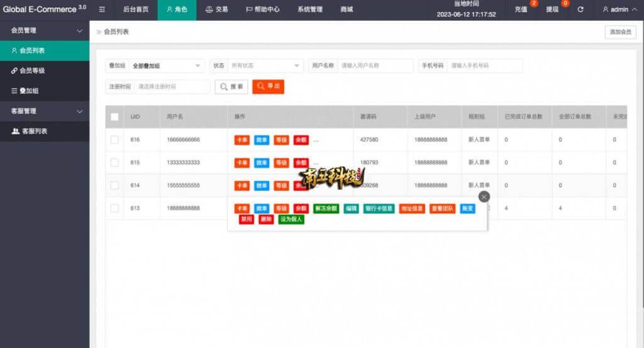
Task: Click 设为假人 in the actions popup
Action: point(291,220)
